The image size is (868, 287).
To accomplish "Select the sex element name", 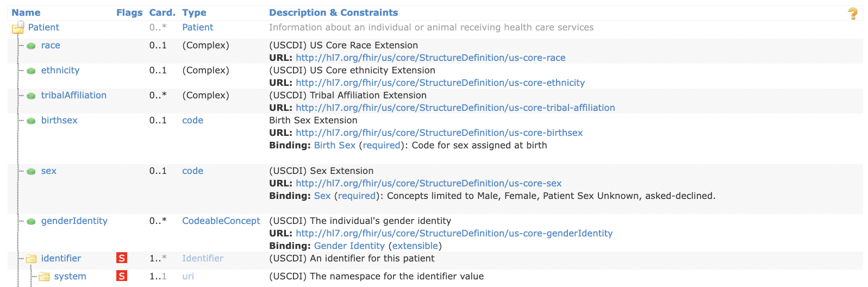I will (48, 171).
